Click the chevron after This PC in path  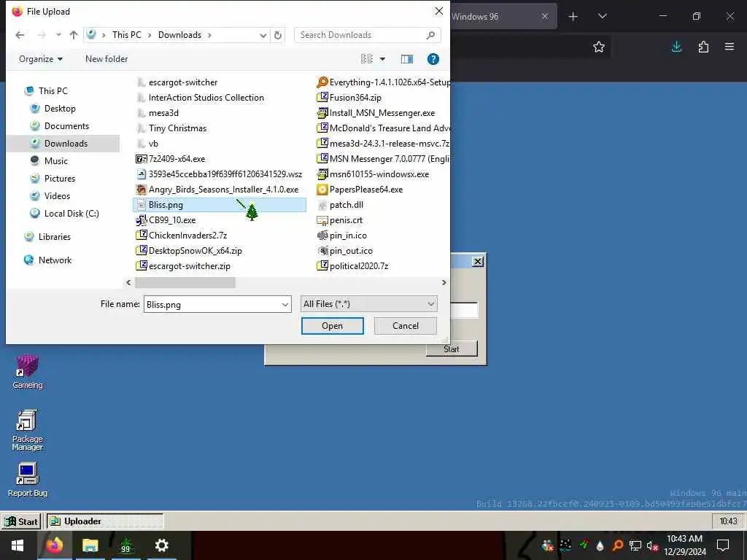[x=150, y=35]
